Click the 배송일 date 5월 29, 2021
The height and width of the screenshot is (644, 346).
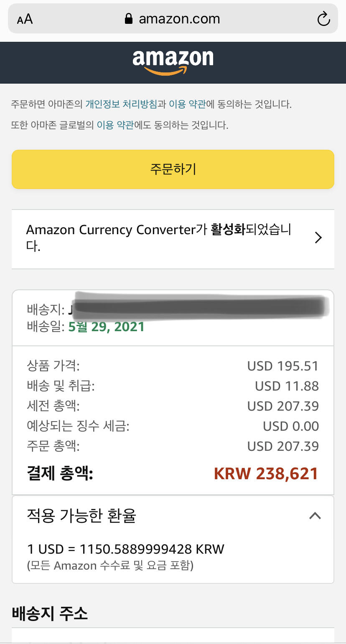point(106,327)
